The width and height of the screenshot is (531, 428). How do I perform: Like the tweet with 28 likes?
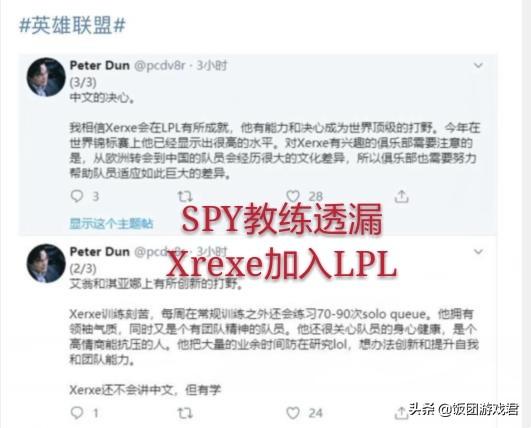293,196
